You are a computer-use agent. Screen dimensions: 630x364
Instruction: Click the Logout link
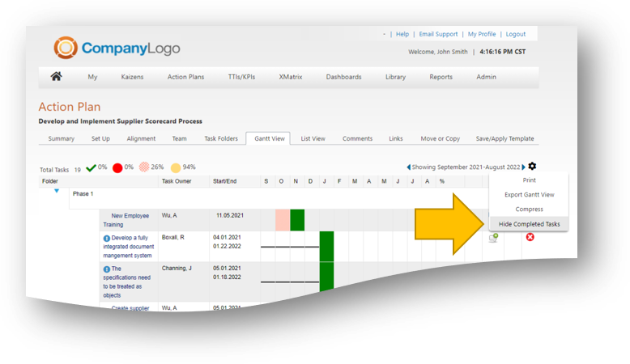[516, 34]
